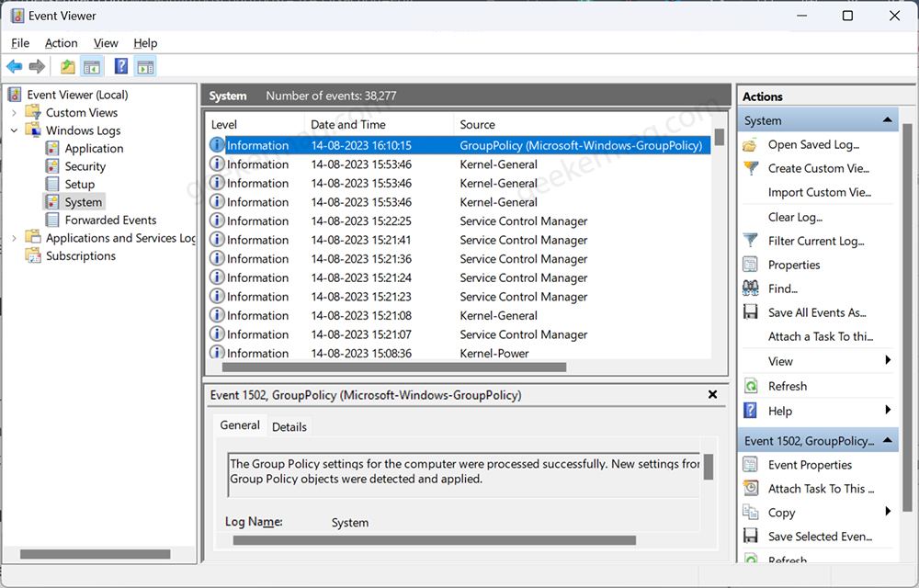Select the 15:21:36 Service Control Manager event
Screen dimensions: 919x588
459,258
